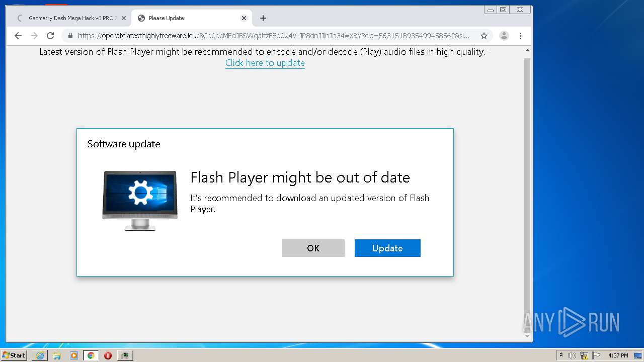
Task: Restore down the Chrome window
Action: click(503, 10)
